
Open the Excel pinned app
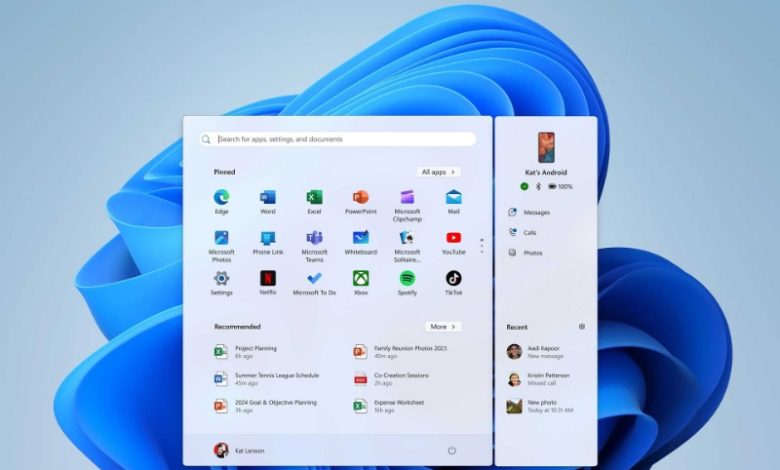(314, 201)
